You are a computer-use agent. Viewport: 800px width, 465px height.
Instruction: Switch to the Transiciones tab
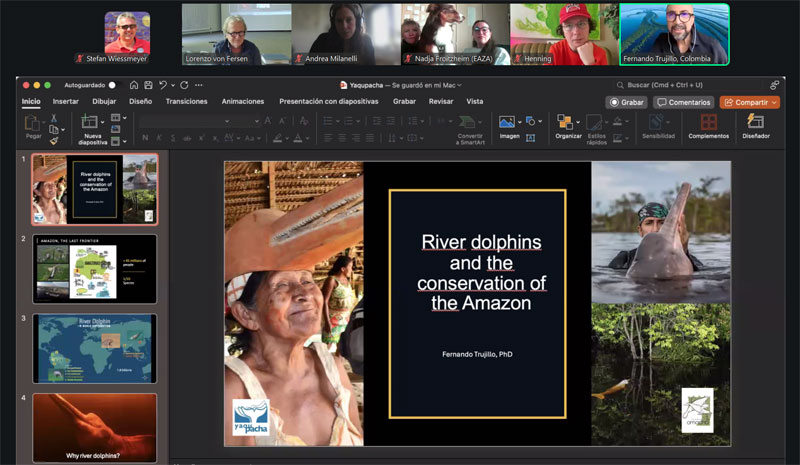click(186, 102)
